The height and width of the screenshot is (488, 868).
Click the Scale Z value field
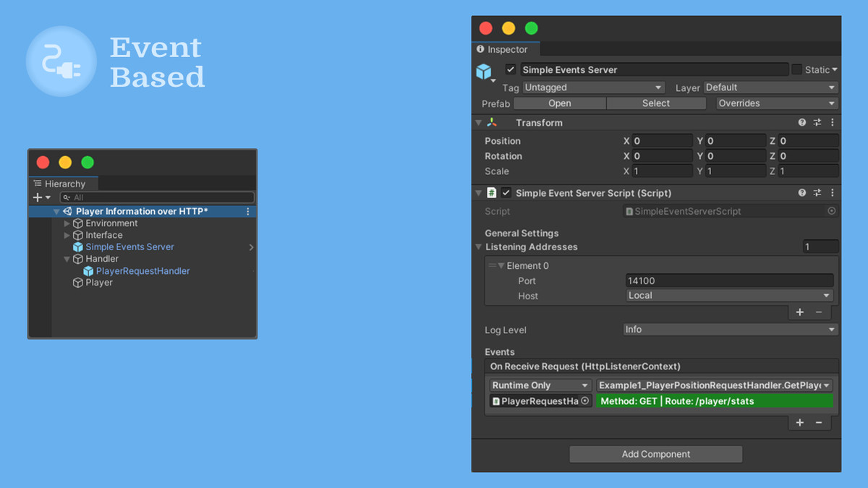(809, 171)
